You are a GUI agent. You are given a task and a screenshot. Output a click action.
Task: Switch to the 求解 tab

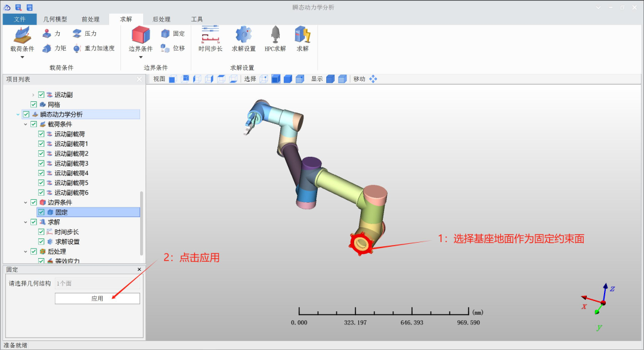pyautogui.click(x=126, y=19)
